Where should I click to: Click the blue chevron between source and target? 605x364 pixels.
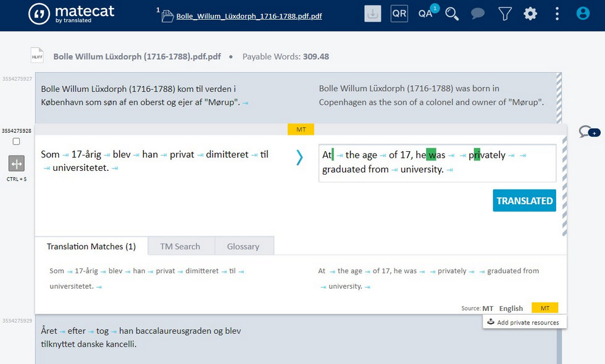coord(299,157)
